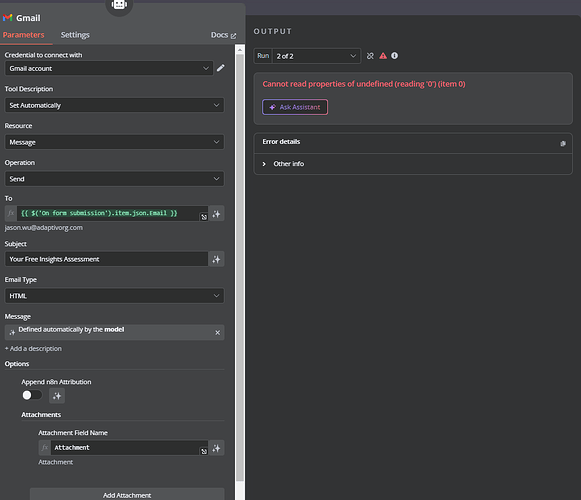
Task: Click the sparkle icon beside the Append n8n Attribution toggle
Action: 57,396
